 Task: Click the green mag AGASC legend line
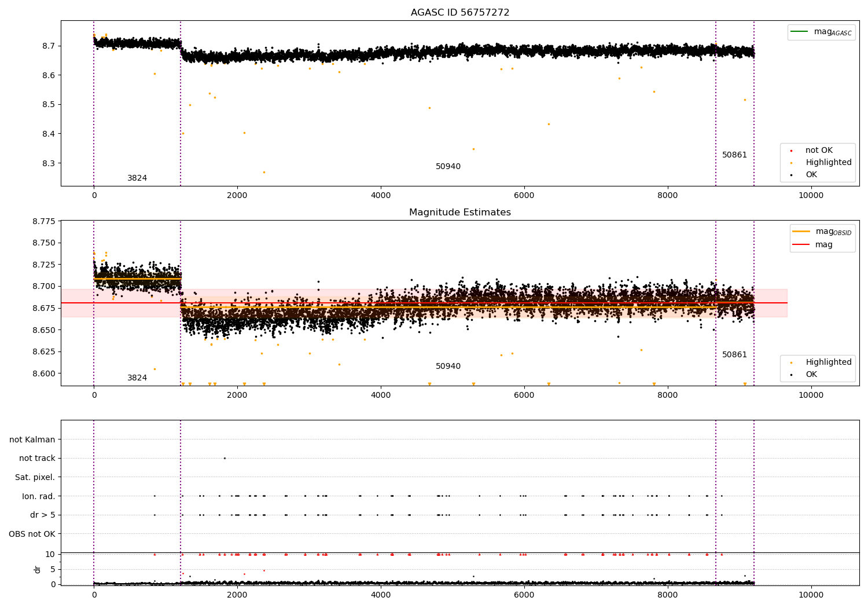point(799,31)
